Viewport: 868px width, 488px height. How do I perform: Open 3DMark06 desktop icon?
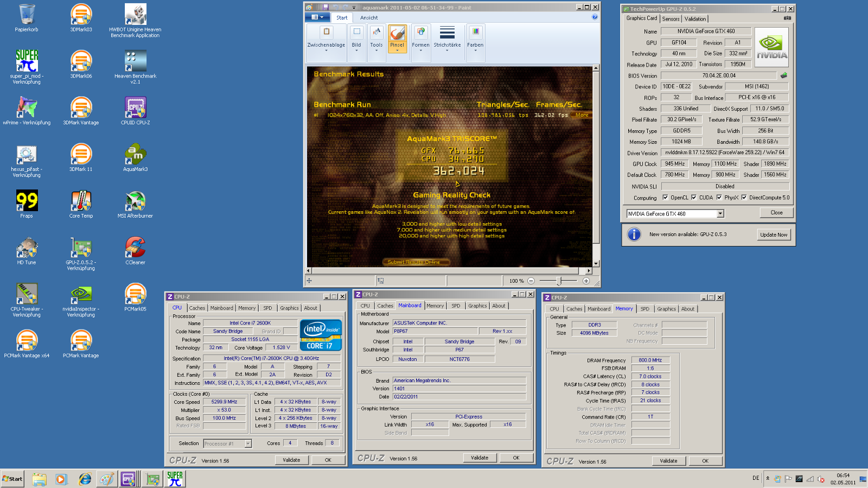click(x=81, y=65)
